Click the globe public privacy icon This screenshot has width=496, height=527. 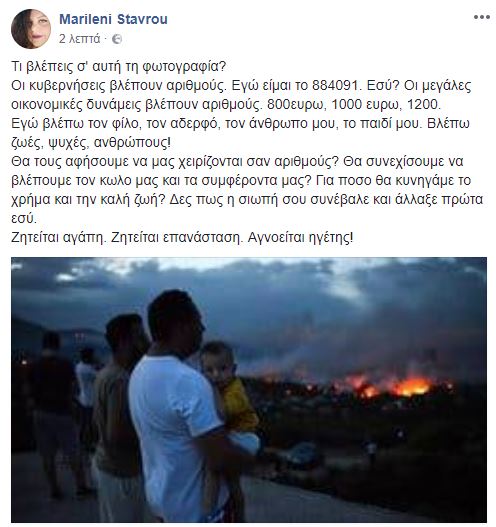click(117, 39)
